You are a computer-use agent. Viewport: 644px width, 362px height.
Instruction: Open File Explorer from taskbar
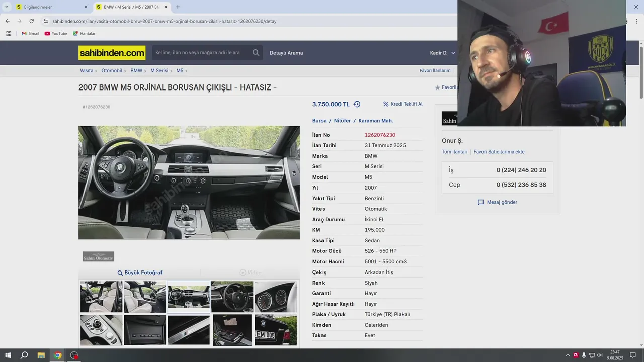(41, 355)
